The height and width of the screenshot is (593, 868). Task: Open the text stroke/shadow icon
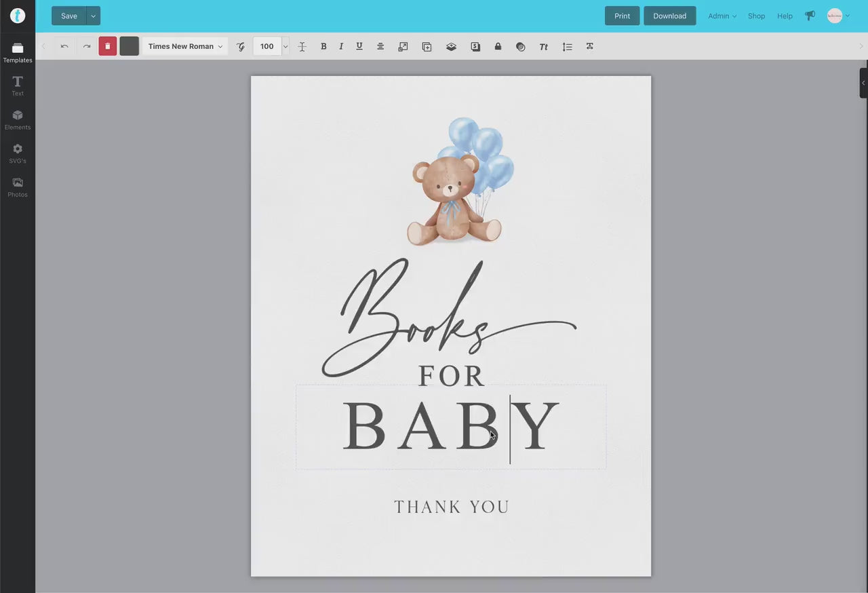475,46
